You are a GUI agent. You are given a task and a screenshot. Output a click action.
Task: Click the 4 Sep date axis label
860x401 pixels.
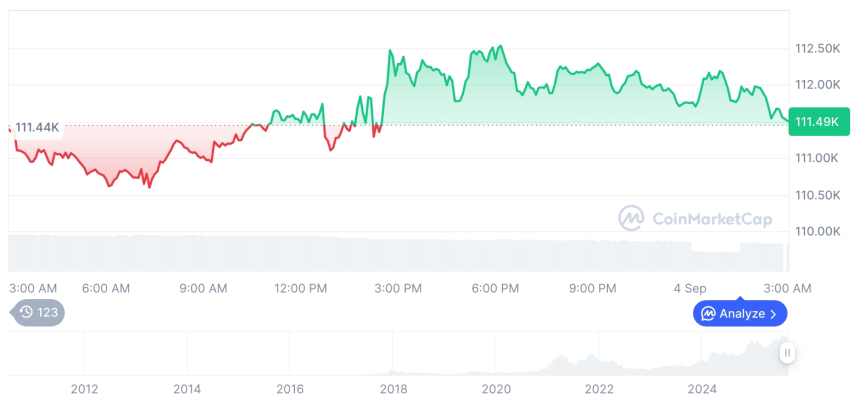click(690, 288)
